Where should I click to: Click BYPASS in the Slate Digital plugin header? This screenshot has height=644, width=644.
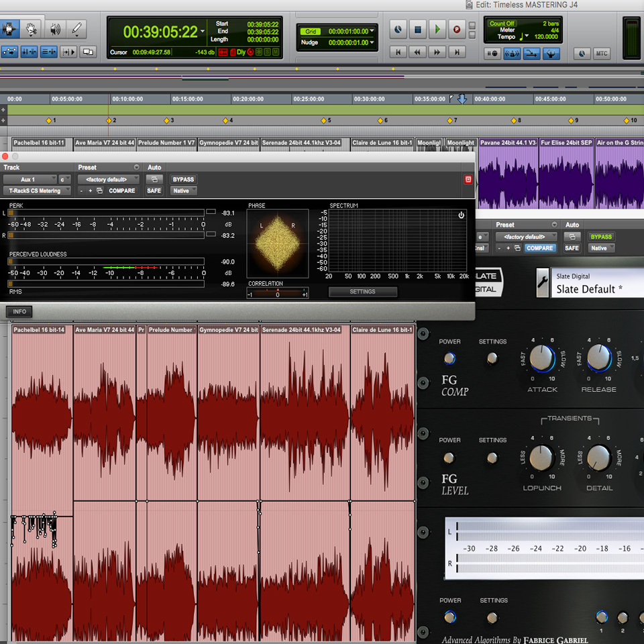pos(601,237)
